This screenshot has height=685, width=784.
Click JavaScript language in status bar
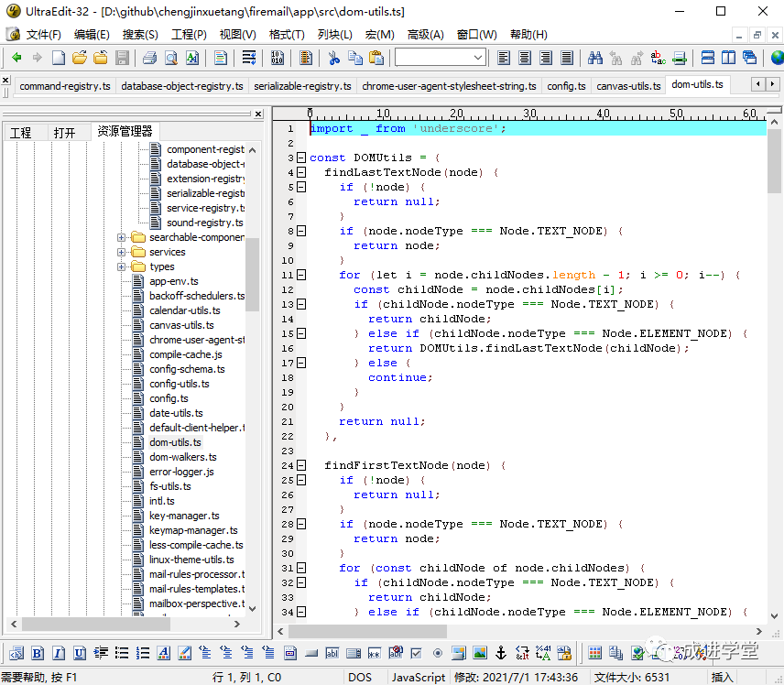coord(418,678)
